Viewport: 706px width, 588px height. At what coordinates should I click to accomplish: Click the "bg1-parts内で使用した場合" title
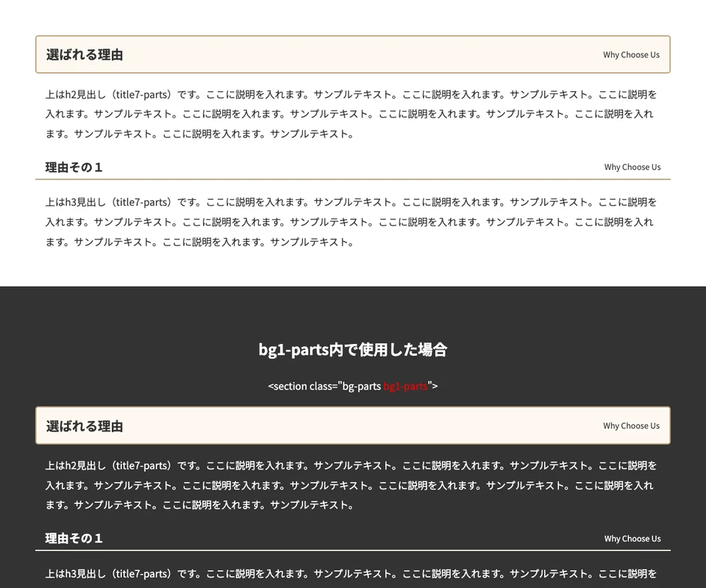(x=352, y=350)
